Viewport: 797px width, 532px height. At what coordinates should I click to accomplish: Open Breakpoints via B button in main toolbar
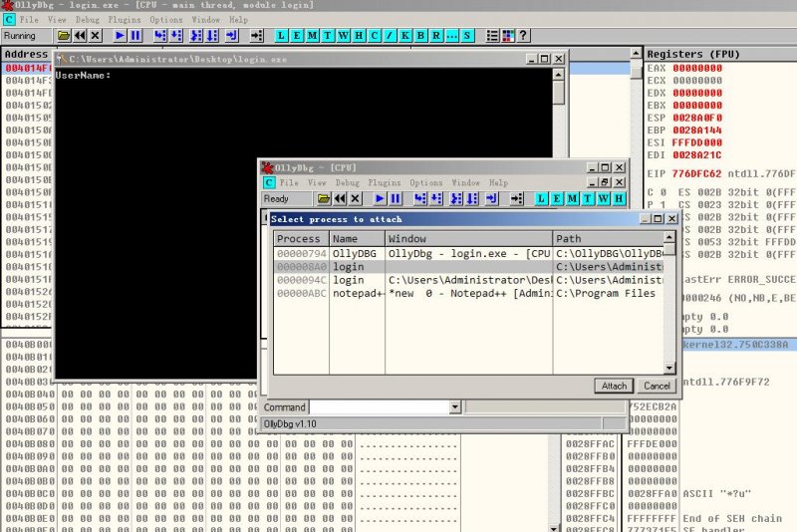click(x=420, y=36)
